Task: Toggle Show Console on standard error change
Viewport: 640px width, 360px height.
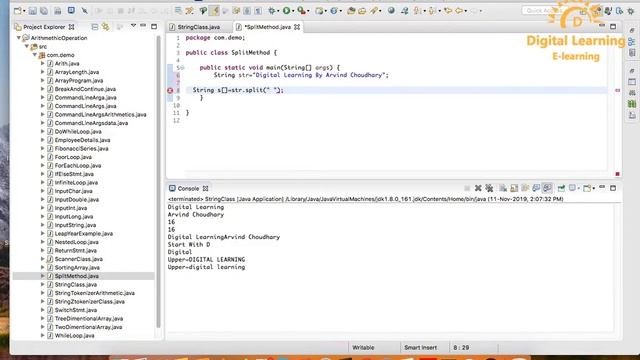Action: [547, 188]
